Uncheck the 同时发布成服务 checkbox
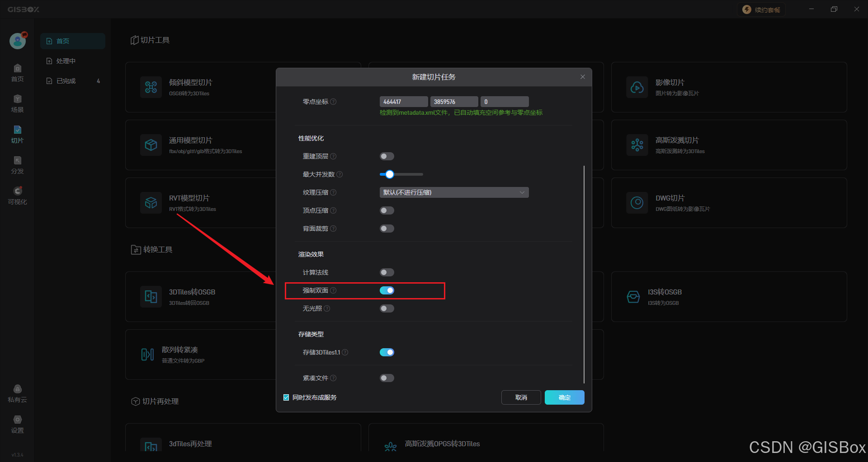 tap(286, 397)
